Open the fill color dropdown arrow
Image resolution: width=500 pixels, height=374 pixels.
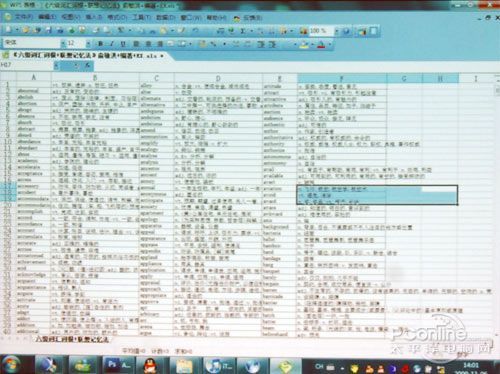point(312,44)
